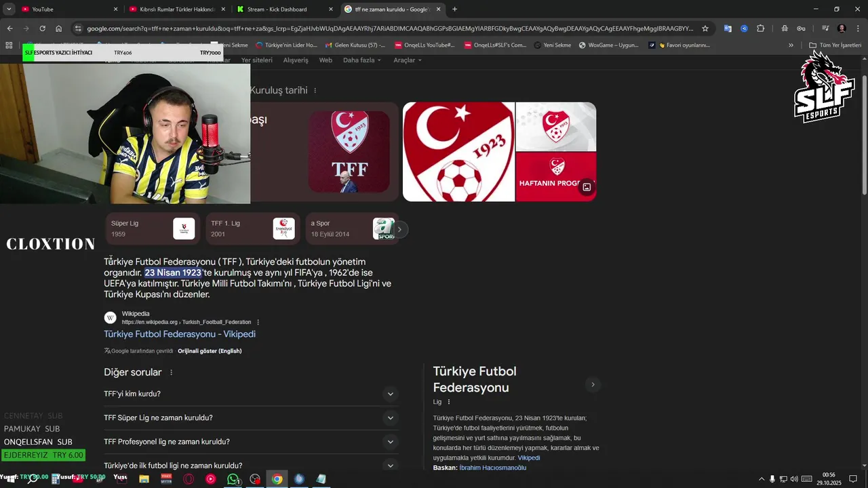
Task: Show hidden system tray icons
Action: point(761,479)
